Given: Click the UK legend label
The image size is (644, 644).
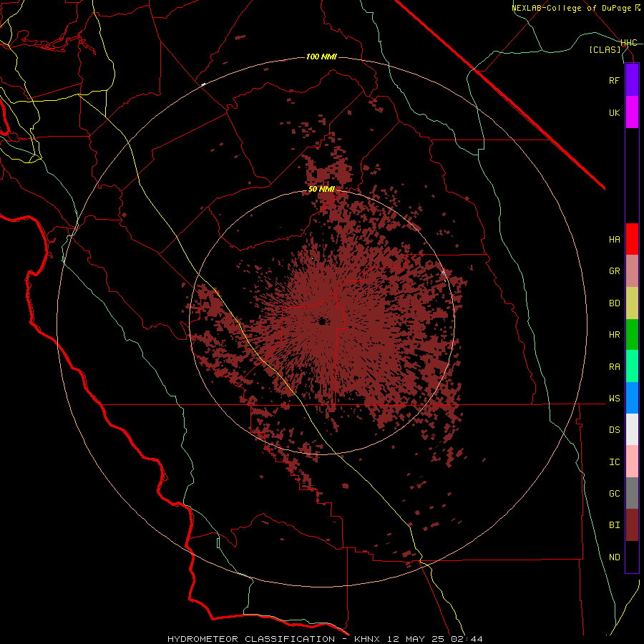Looking at the screenshot, I should point(614,112).
